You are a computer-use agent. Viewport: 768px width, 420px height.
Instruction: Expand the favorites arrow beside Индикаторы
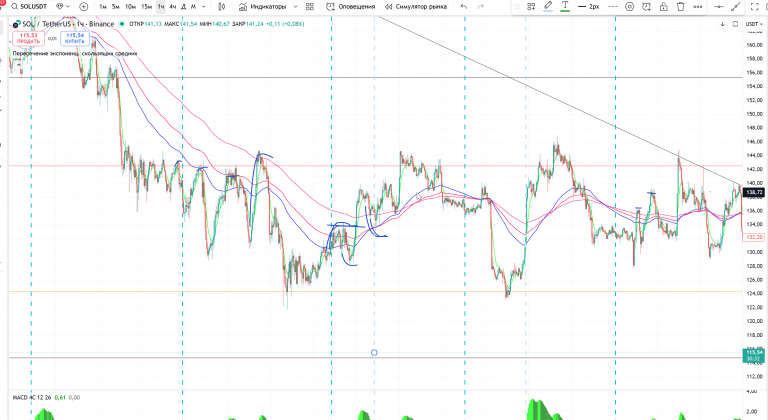pos(295,6)
